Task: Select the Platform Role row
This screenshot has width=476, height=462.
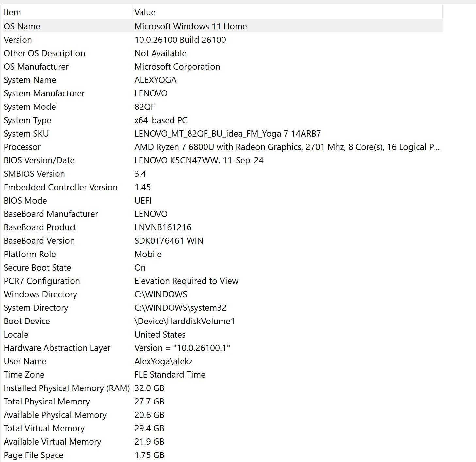Action: tap(30, 254)
